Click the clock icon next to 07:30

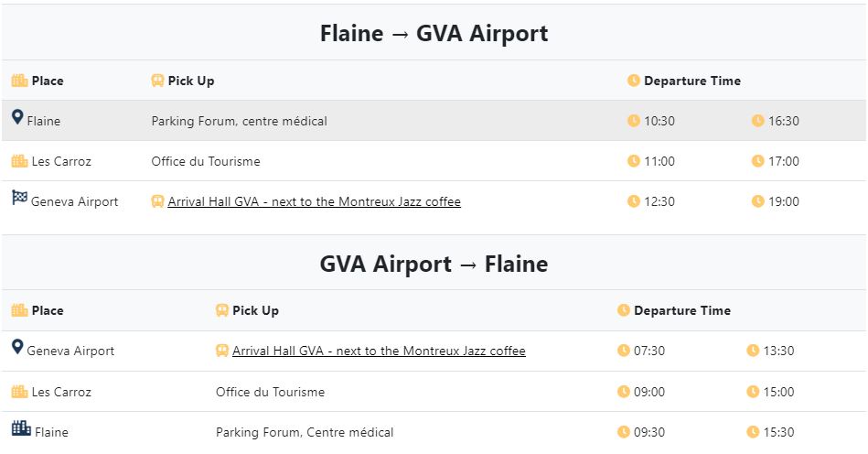(623, 351)
